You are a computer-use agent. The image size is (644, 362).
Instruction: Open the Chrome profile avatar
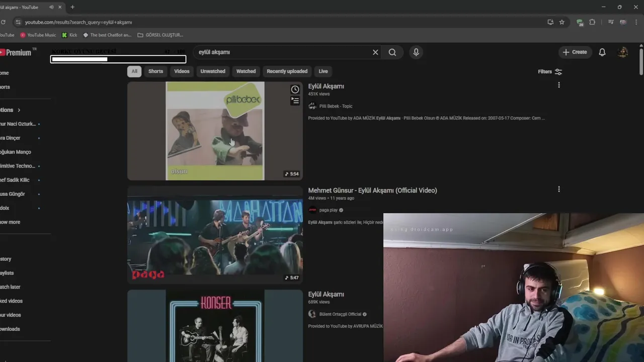click(x=623, y=22)
